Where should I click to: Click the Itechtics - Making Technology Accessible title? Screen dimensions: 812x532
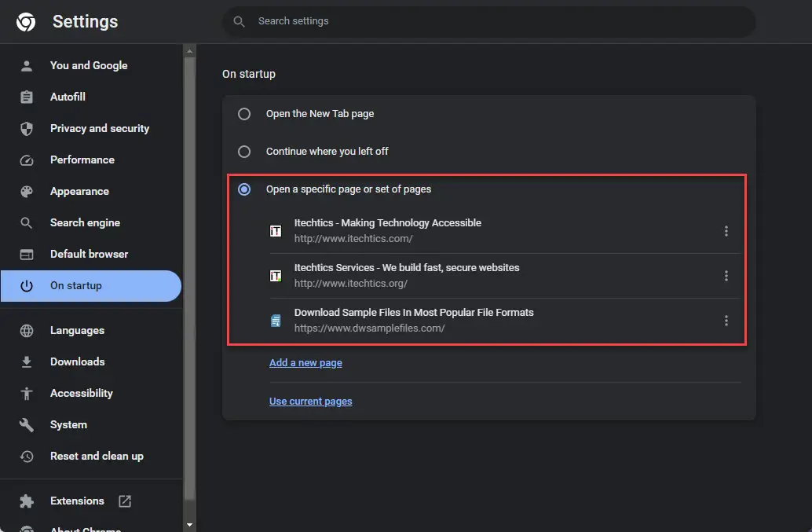(x=388, y=222)
